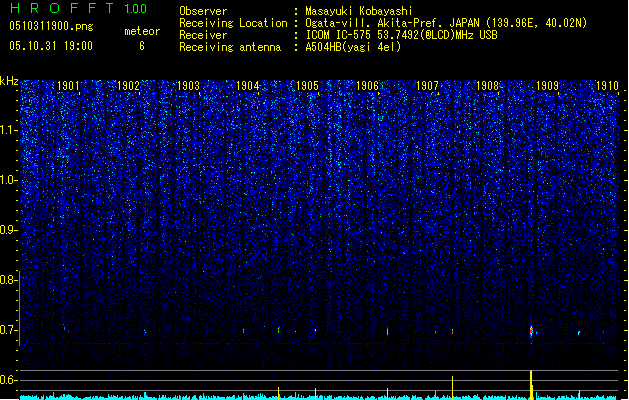
Task: Click the 0.9 kHz frequency axis label
Action: pyautogui.click(x=8, y=230)
